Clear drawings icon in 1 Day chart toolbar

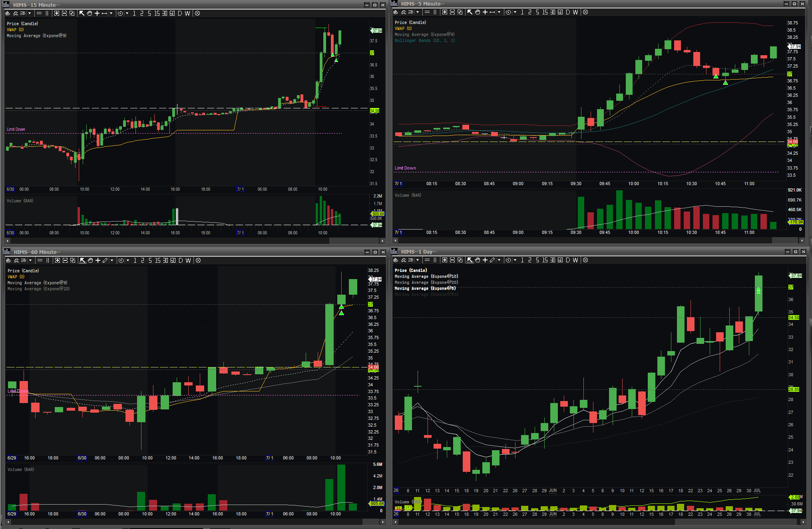tap(585, 260)
